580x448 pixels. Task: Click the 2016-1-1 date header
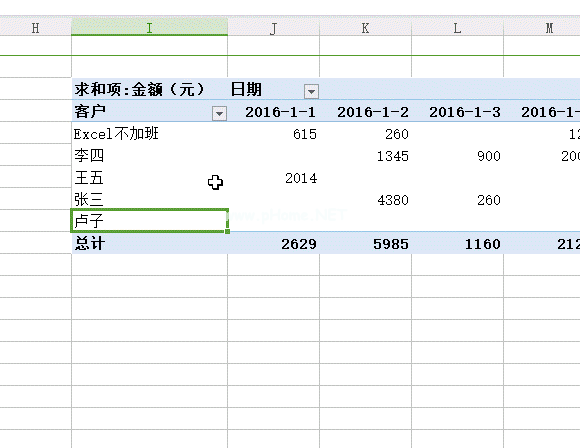pos(280,112)
